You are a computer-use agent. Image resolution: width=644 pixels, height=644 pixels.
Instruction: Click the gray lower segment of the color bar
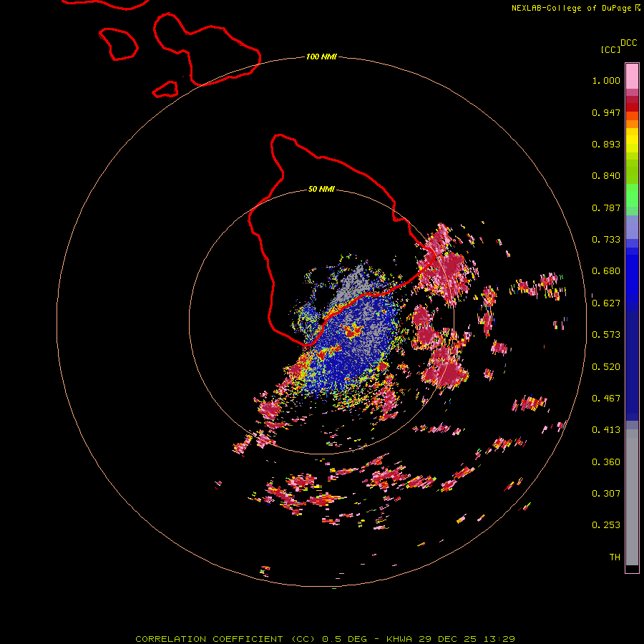[x=632, y=497]
